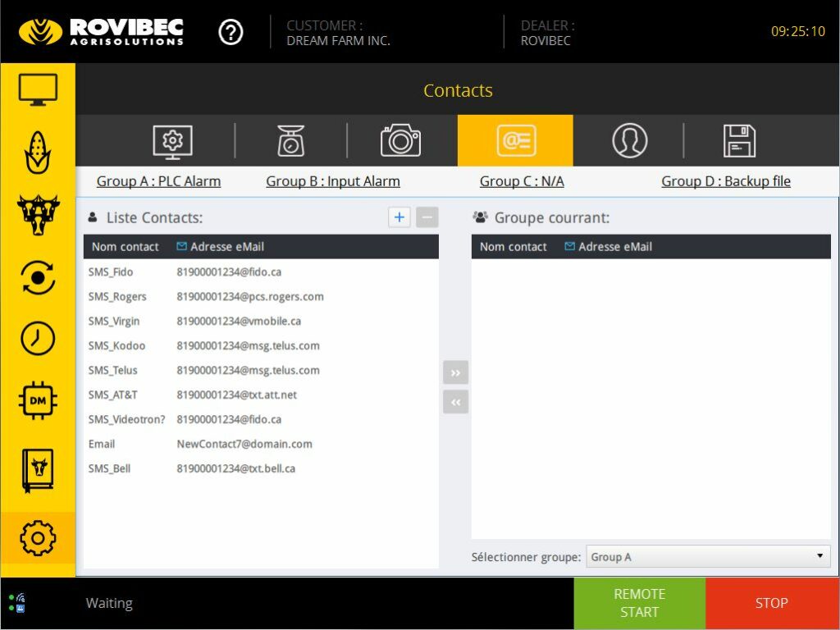Click customer name DREAM FARM INC.
Screen dimensions: 840x630
(338, 41)
